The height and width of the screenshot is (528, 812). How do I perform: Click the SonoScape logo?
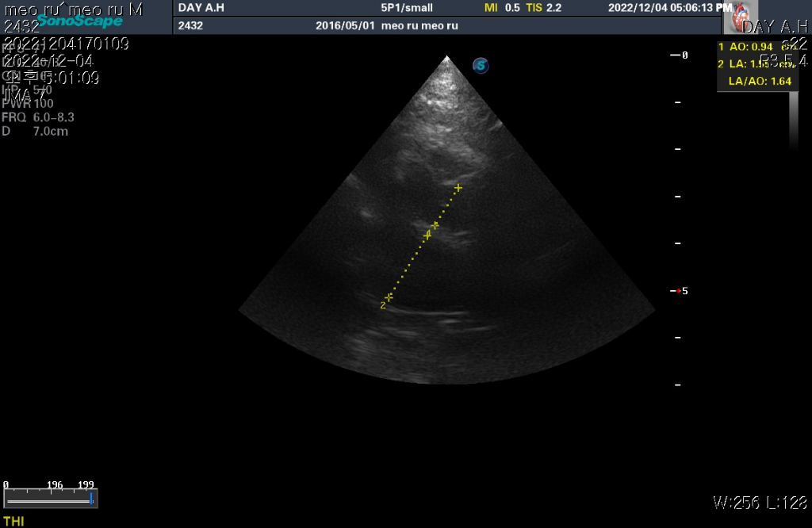click(x=79, y=21)
